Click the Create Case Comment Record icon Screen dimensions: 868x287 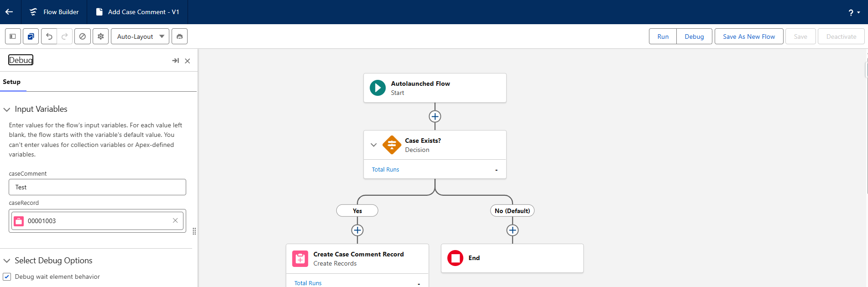(x=300, y=259)
